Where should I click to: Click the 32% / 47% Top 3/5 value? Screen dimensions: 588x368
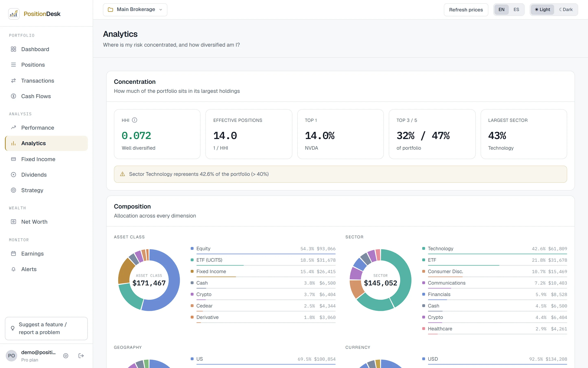(423, 136)
